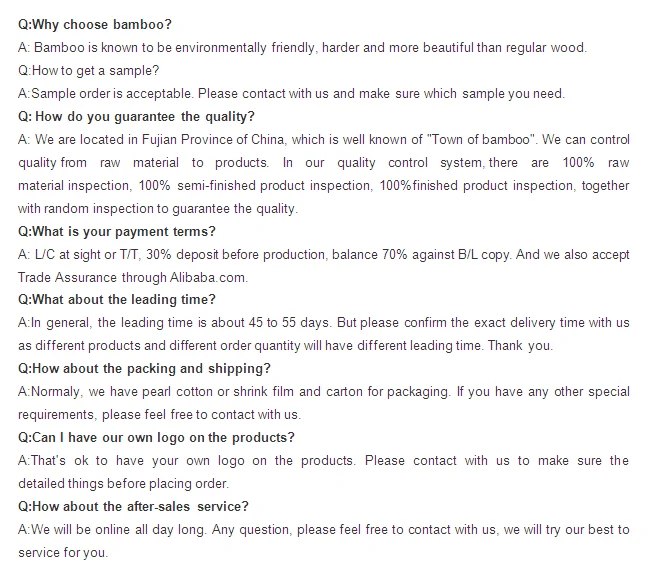Click the "Alibaba.com" text in payment answer
The image size is (650, 569).
[x=216, y=277]
